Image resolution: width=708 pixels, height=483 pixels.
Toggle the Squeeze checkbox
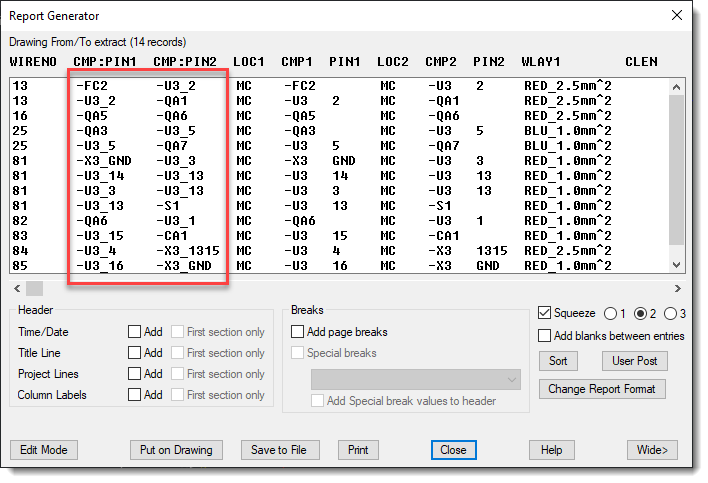(x=545, y=313)
